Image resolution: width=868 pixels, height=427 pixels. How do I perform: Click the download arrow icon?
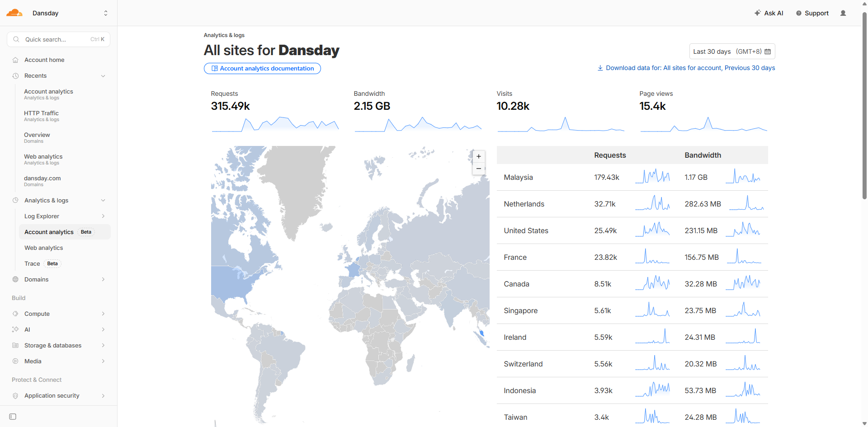coord(600,68)
